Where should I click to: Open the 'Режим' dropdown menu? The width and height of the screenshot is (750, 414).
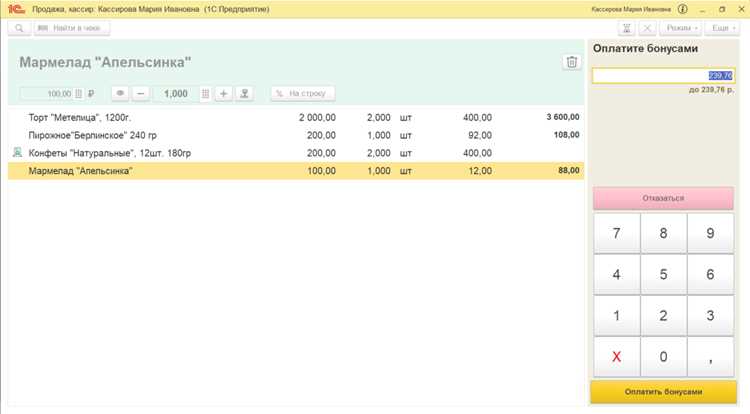point(680,28)
